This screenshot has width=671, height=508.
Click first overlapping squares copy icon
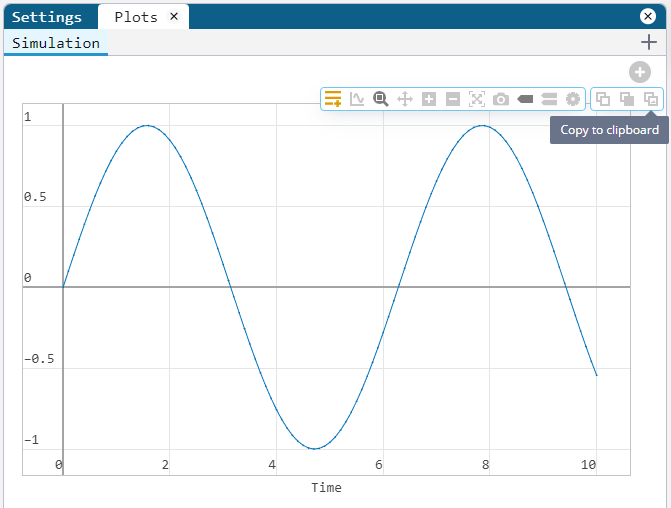[x=603, y=99]
